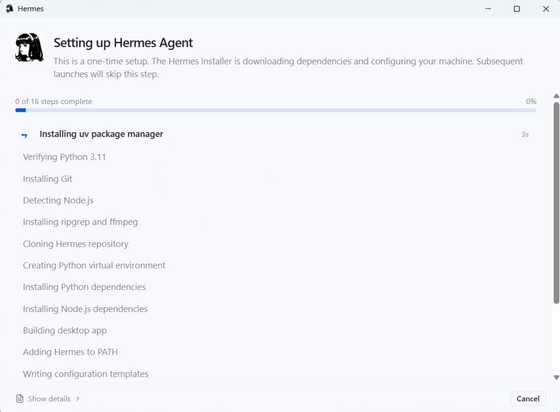This screenshot has width=560, height=412.
Task: Click the vertical scrollbar thumb
Action: click(556, 203)
